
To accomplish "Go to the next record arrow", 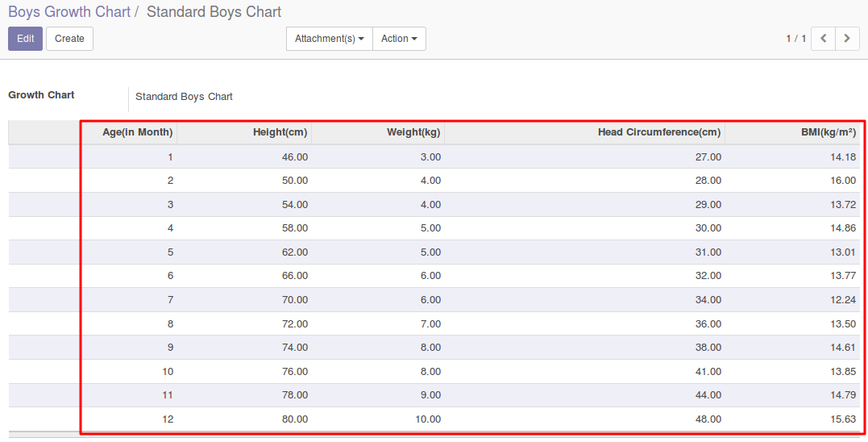I will pos(847,39).
